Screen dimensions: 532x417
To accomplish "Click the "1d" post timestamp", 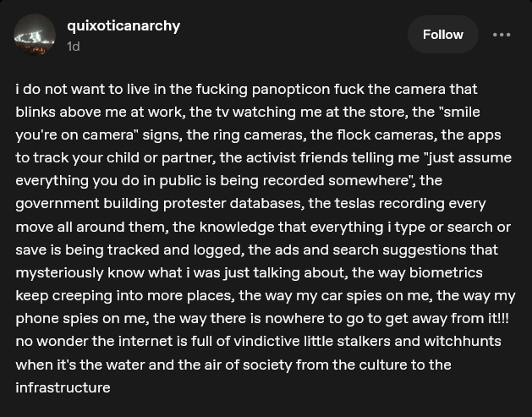I will point(74,47).
